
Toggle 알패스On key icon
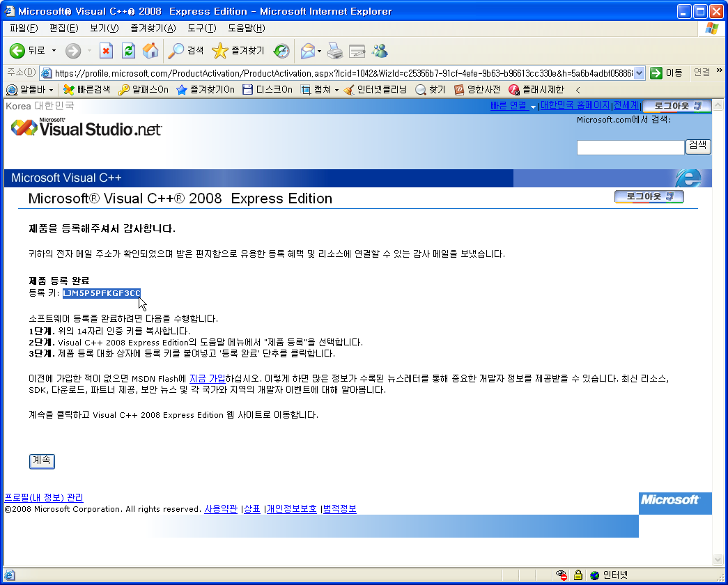[x=143, y=90]
